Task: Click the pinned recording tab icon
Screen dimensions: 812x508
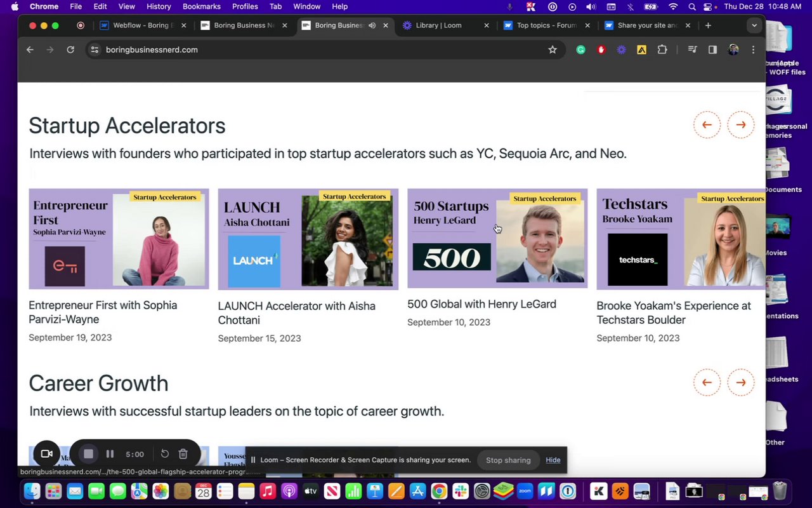Action: 81,25
